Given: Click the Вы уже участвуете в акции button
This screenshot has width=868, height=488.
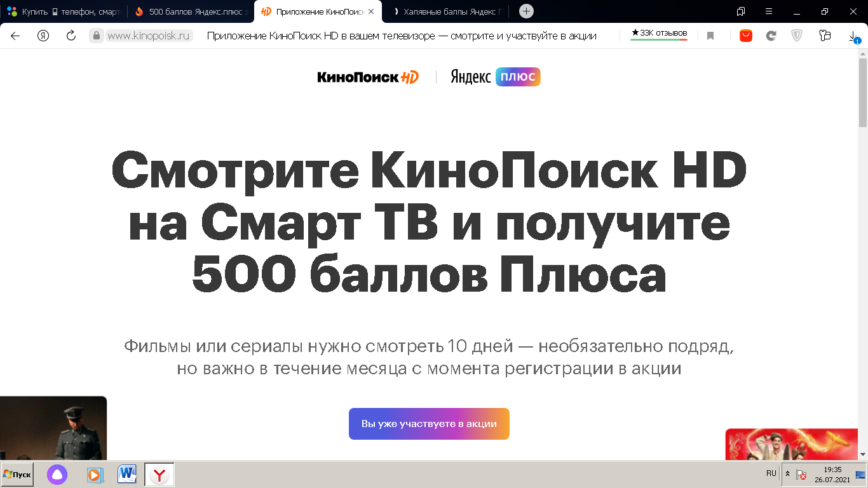Looking at the screenshot, I should pos(429,424).
